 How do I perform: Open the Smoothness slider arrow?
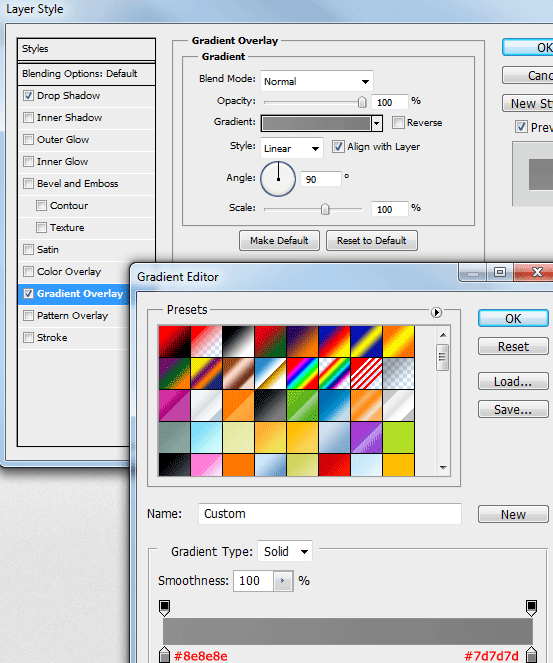[x=283, y=581]
